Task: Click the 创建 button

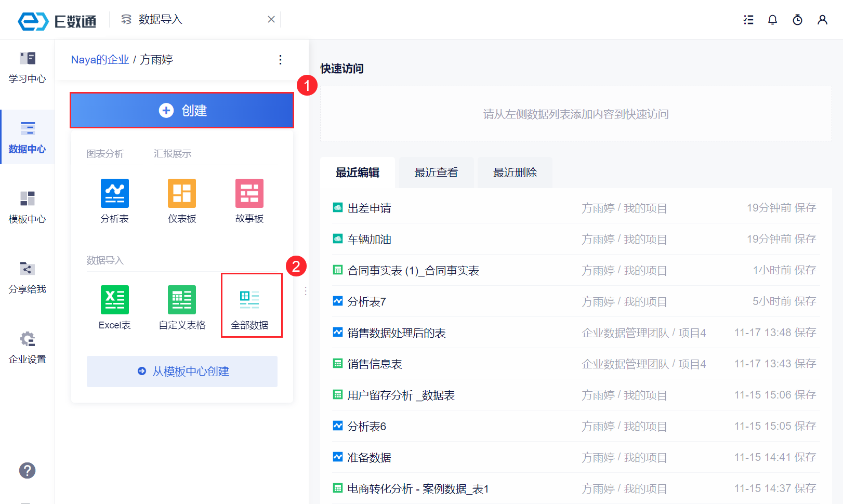Action: tap(182, 110)
